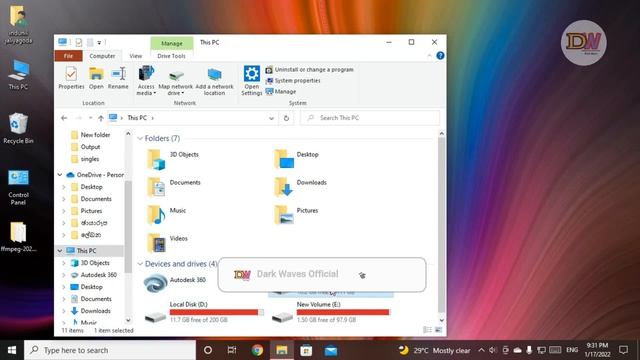
Task: Open the Windows Start menu
Action: click(12, 350)
